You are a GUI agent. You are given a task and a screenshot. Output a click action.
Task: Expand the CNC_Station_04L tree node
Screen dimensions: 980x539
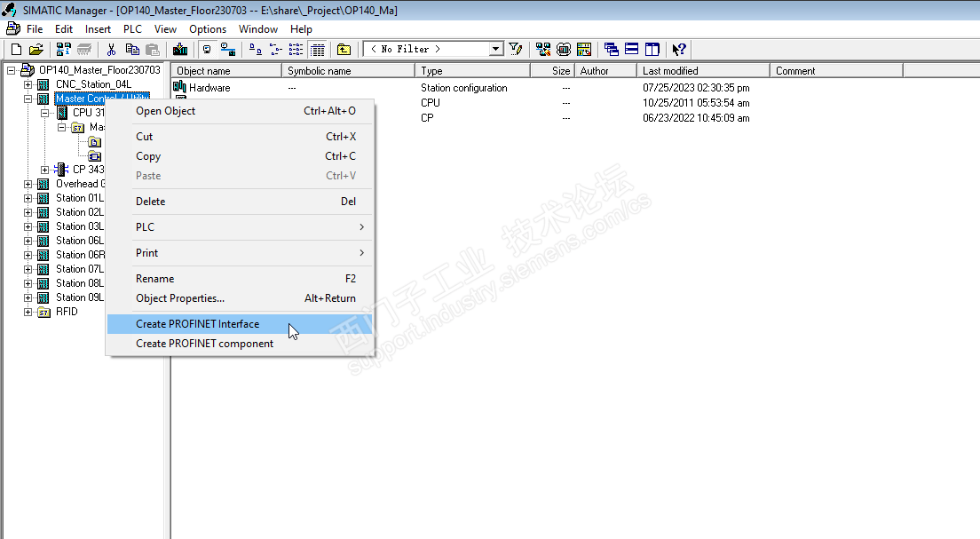point(28,84)
